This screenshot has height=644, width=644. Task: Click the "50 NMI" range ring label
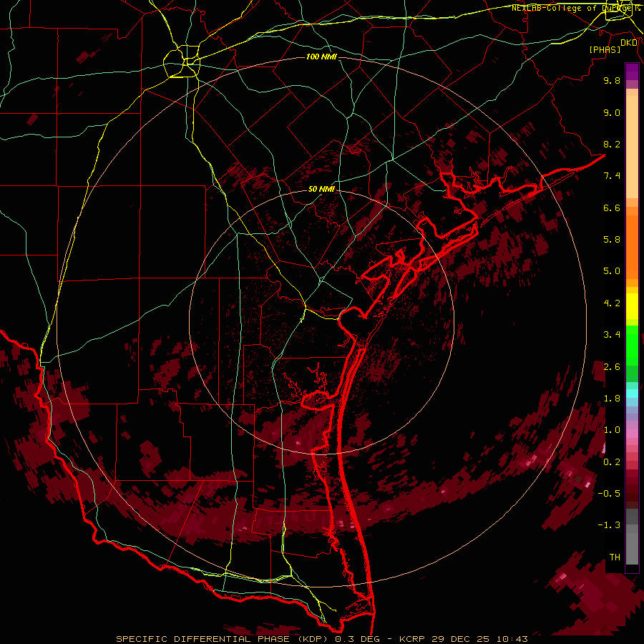(321, 189)
